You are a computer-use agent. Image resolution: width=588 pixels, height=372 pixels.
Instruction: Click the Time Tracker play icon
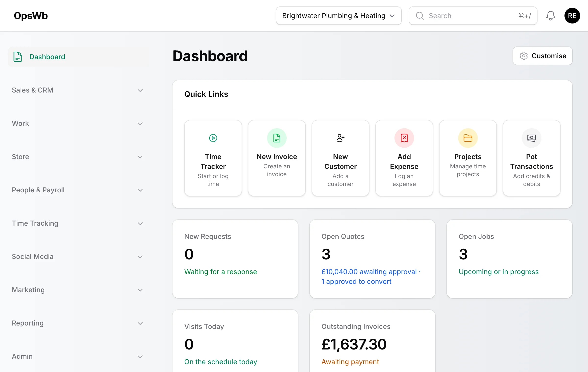213,138
